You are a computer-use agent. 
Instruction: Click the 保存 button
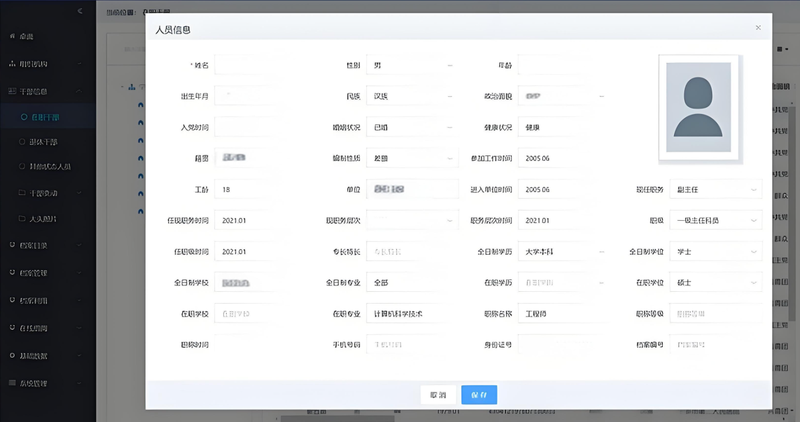[x=479, y=394]
